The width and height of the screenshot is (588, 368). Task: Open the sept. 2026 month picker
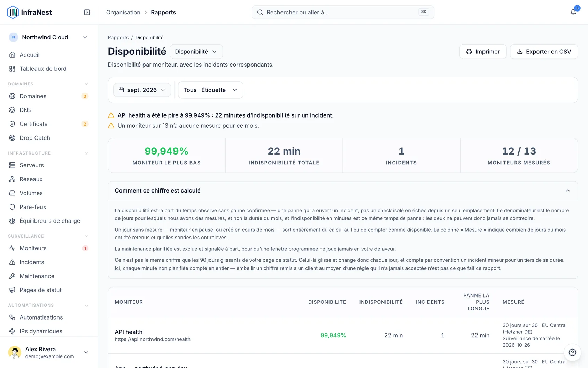142,90
